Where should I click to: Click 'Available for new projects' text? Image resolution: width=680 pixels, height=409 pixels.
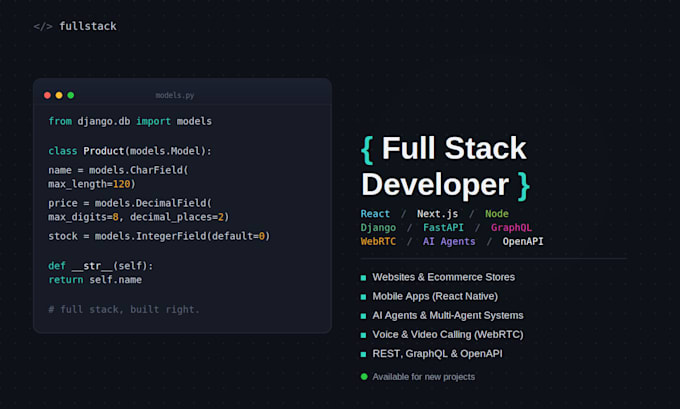pyautogui.click(x=423, y=377)
